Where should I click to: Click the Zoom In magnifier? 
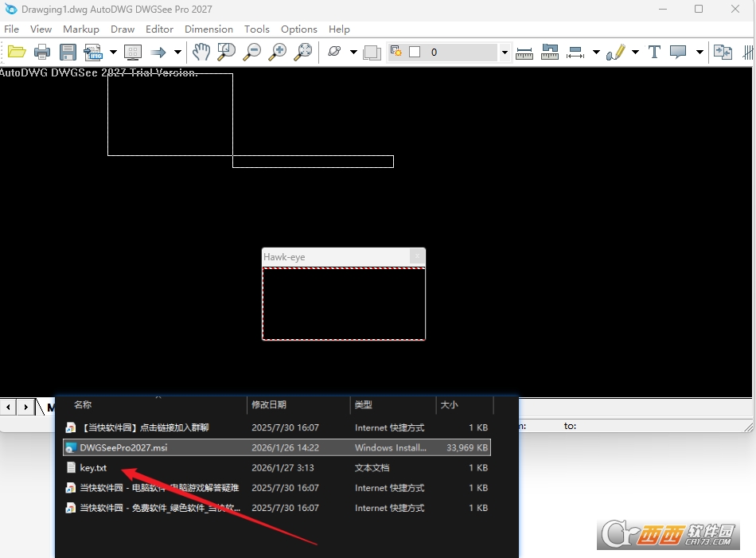(x=278, y=52)
